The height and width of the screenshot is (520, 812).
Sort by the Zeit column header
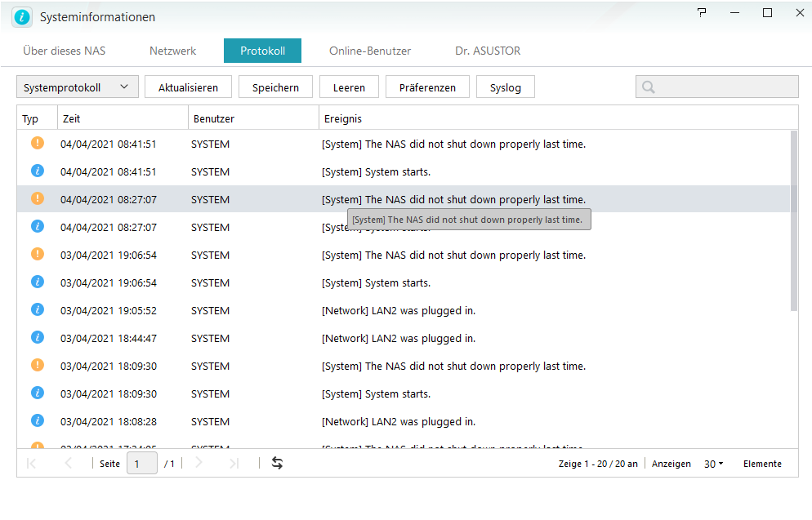click(123, 118)
